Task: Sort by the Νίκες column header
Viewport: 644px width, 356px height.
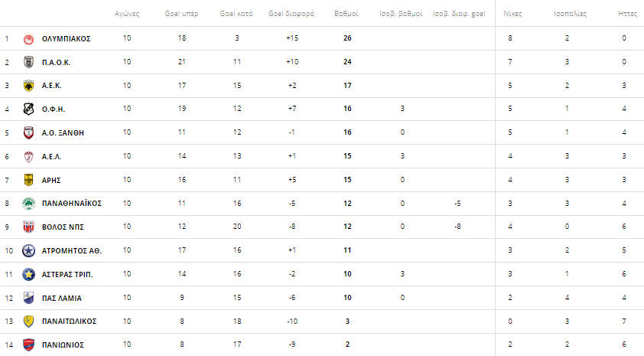Action: click(x=512, y=14)
